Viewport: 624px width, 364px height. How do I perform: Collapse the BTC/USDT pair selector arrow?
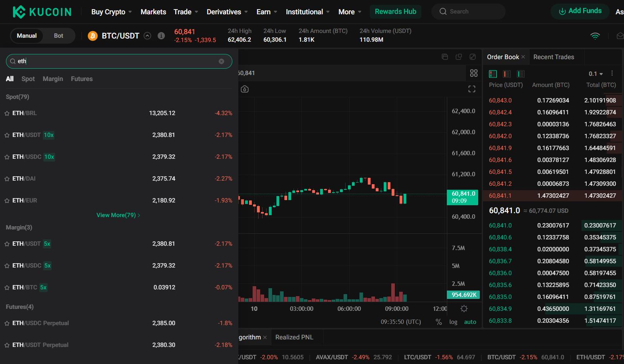coord(147,36)
